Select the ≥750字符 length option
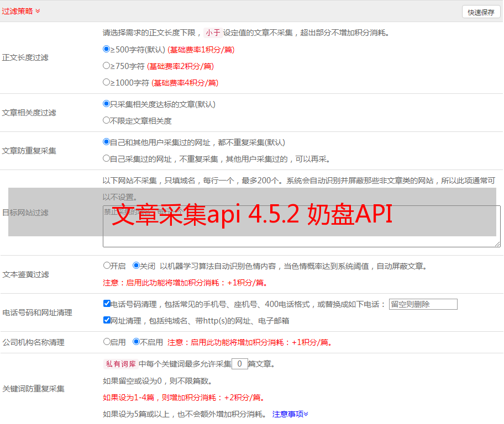 [x=107, y=66]
